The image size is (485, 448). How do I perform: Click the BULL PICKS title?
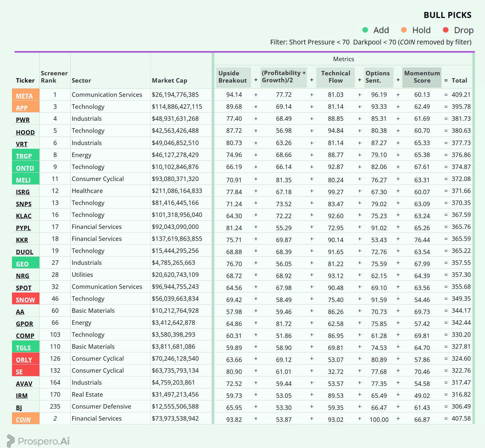447,15
